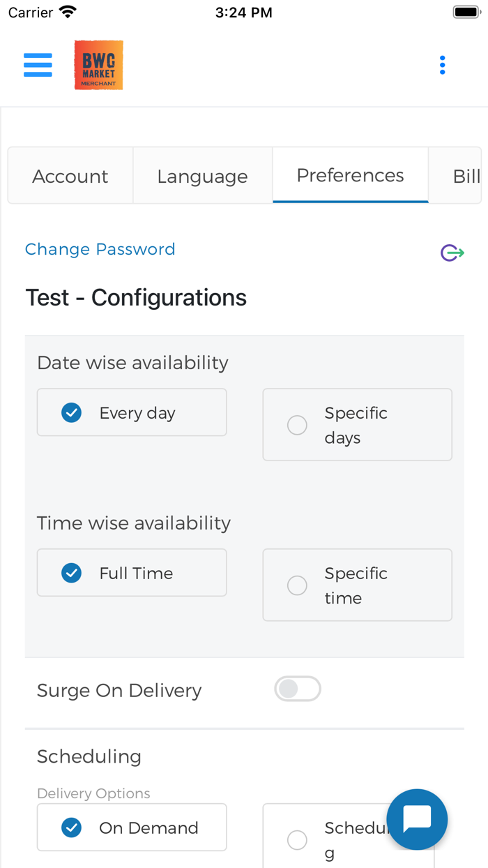Click the Change Password link
Image resolution: width=488 pixels, height=868 pixels.
point(100,249)
